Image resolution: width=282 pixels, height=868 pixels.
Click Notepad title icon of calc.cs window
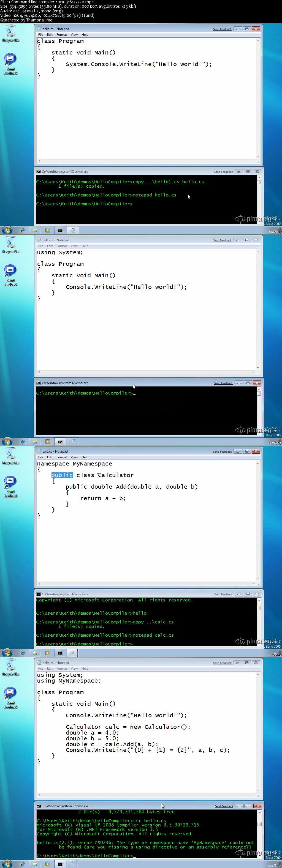pyautogui.click(x=39, y=451)
